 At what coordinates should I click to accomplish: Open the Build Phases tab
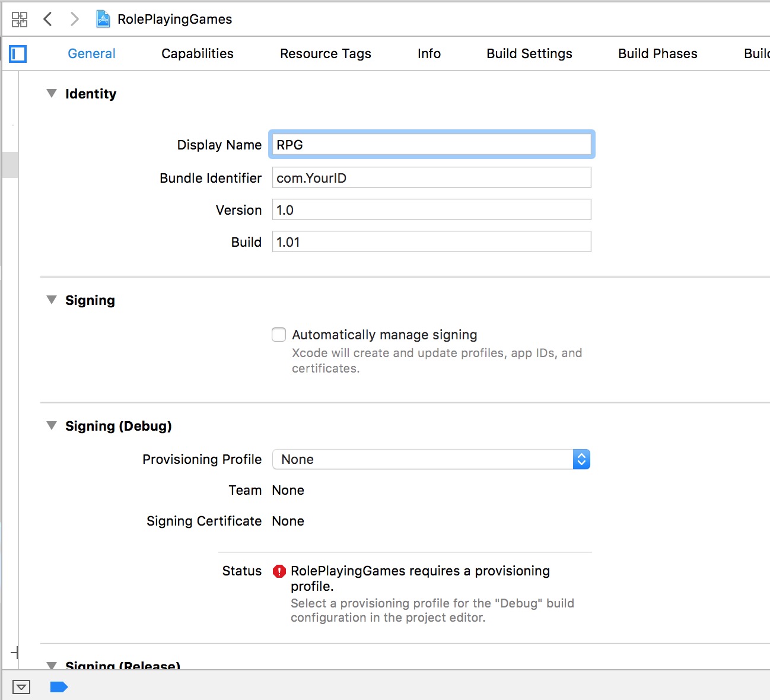pyautogui.click(x=657, y=53)
